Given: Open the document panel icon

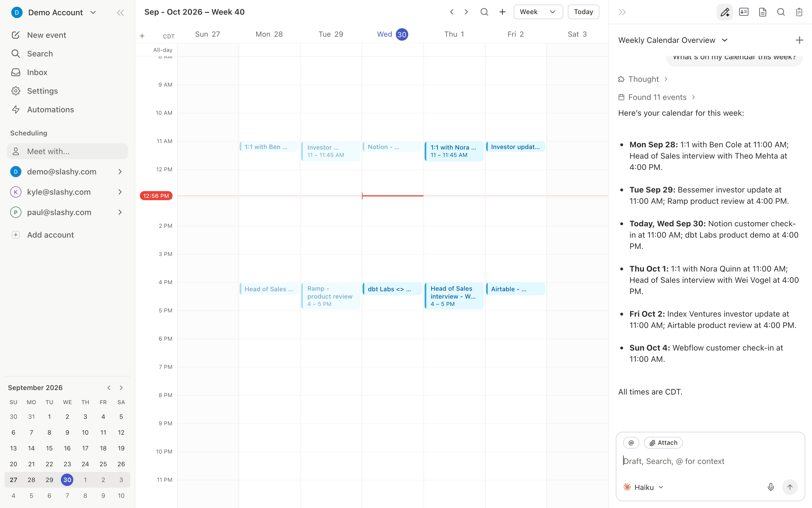Looking at the screenshot, I should pyautogui.click(x=762, y=12).
